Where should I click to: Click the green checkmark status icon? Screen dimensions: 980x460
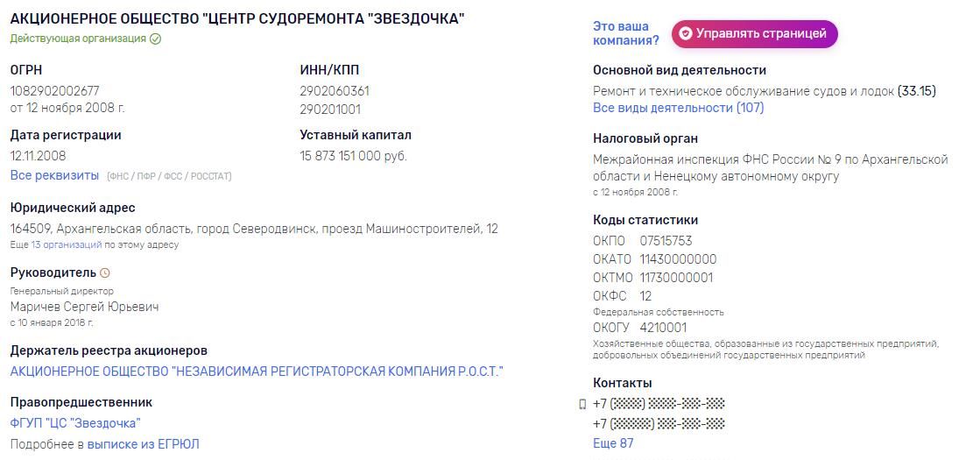[156, 39]
